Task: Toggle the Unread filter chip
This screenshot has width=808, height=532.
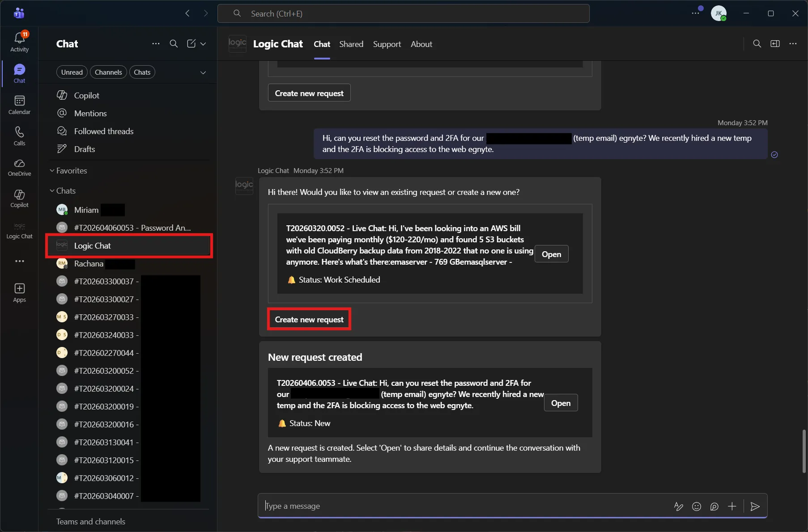Action: click(72, 72)
